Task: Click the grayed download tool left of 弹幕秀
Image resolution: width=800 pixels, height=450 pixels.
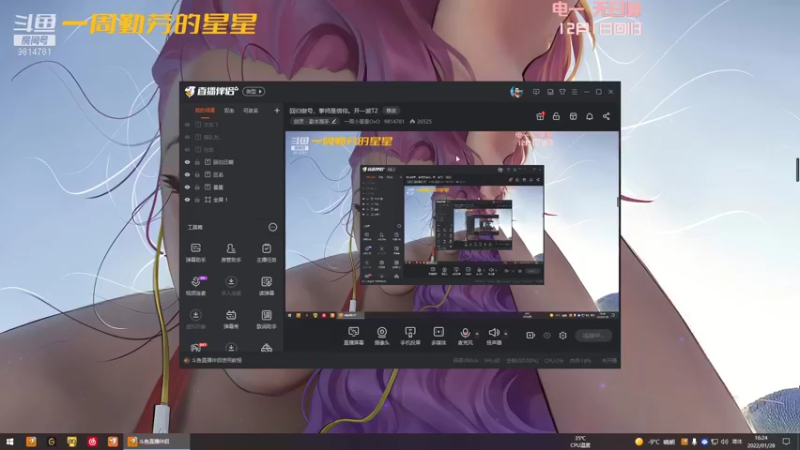Action: [195, 319]
